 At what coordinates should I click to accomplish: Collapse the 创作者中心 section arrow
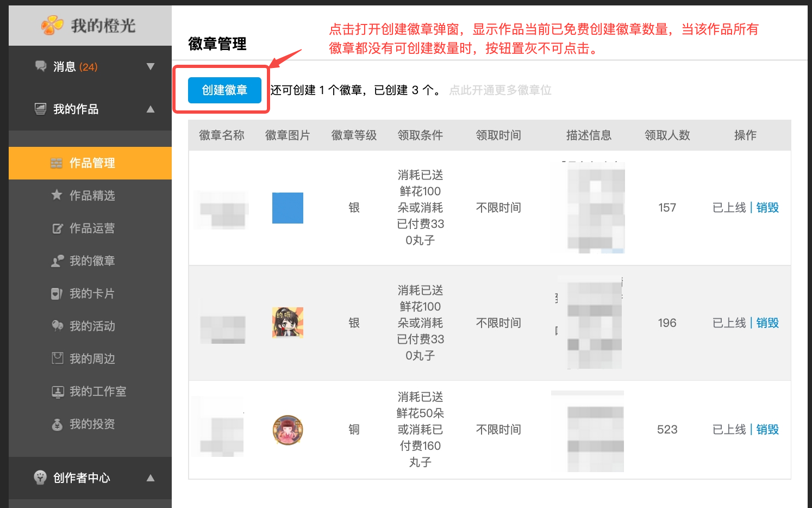coord(151,478)
